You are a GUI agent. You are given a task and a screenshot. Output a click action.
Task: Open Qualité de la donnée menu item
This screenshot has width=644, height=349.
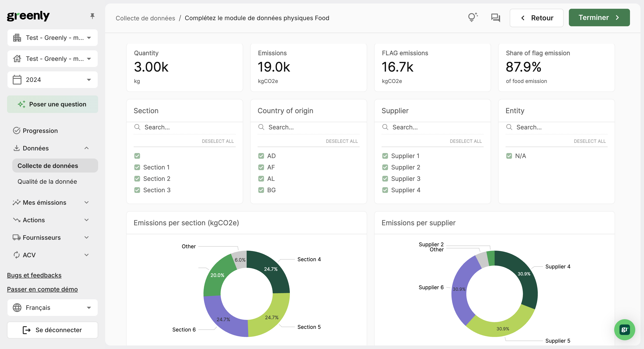47,181
